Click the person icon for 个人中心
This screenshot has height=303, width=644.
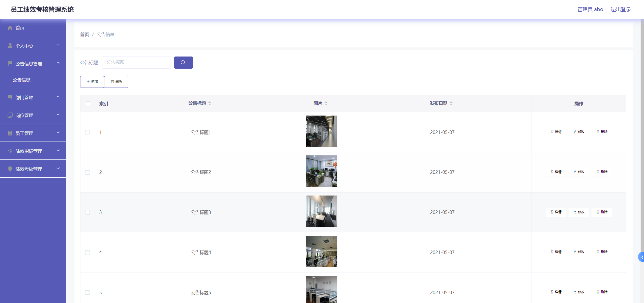pos(10,45)
